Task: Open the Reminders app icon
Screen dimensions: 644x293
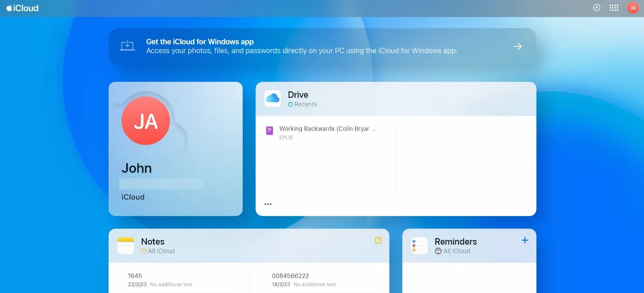Action: (x=419, y=246)
